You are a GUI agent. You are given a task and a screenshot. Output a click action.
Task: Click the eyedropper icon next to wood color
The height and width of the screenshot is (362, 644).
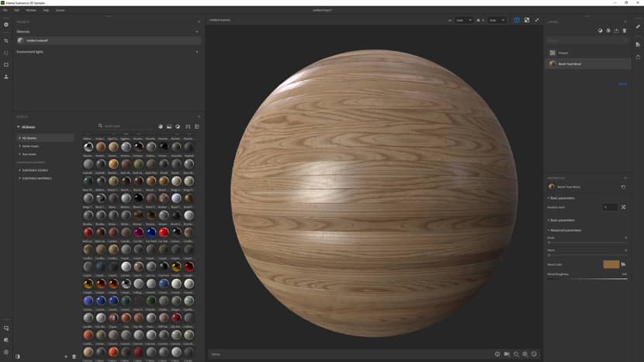(624, 264)
